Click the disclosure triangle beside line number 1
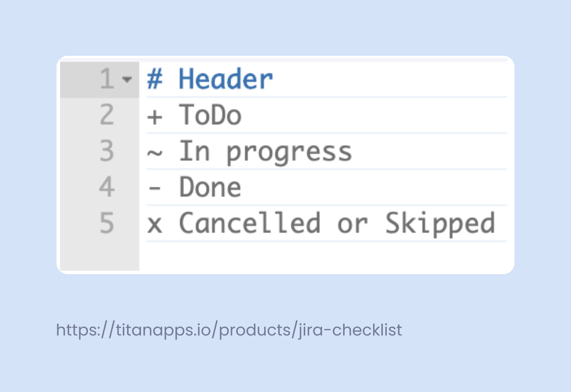571x392 pixels. coord(128,80)
